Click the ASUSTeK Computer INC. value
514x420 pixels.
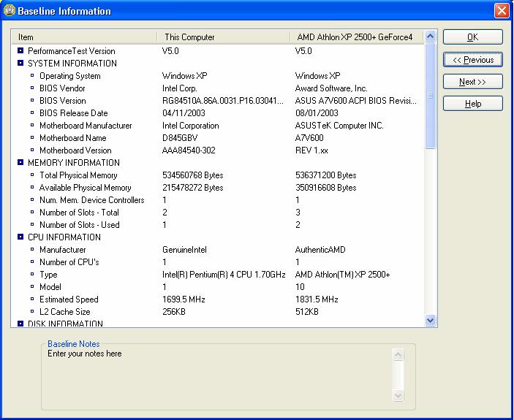[x=339, y=126]
